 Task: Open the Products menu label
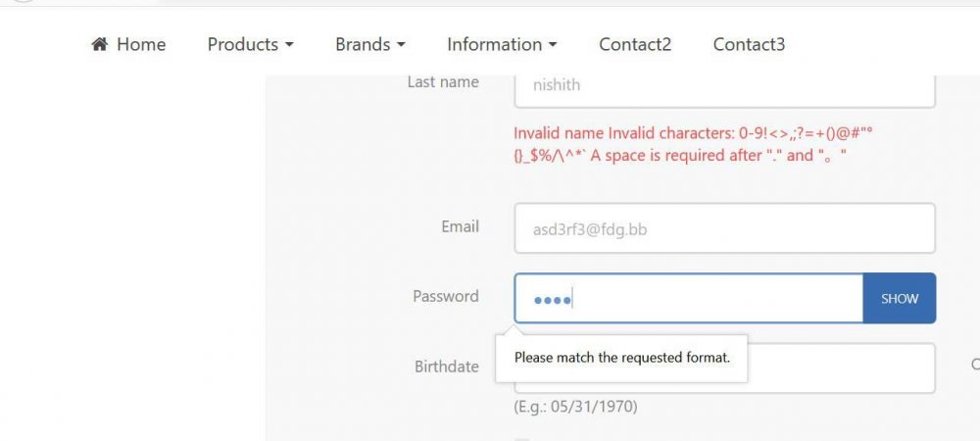pos(243,44)
